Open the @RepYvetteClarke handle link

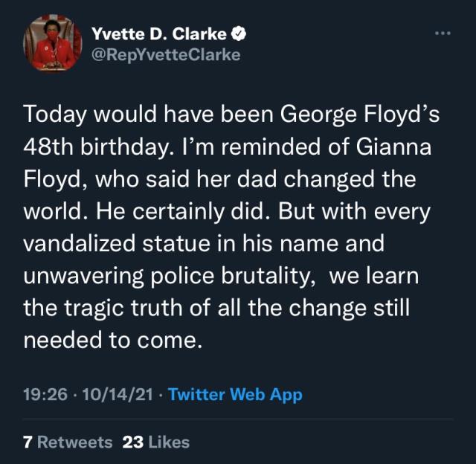coord(165,54)
